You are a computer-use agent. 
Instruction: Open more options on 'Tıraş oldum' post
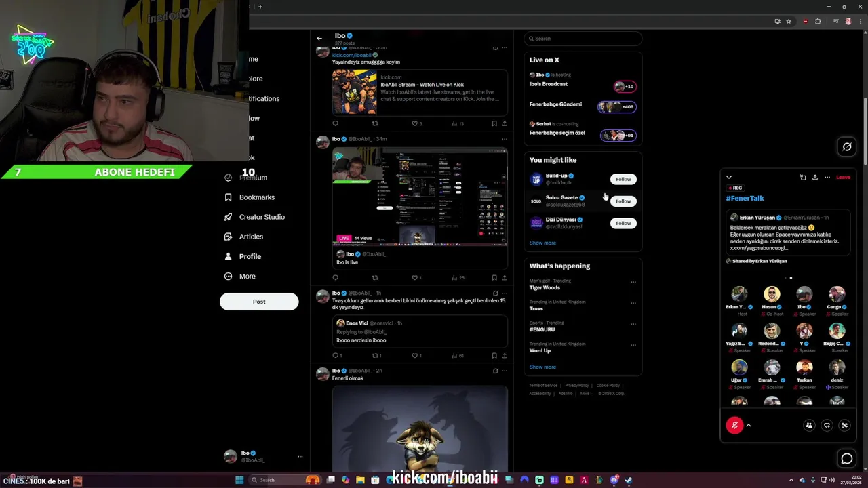click(x=505, y=293)
